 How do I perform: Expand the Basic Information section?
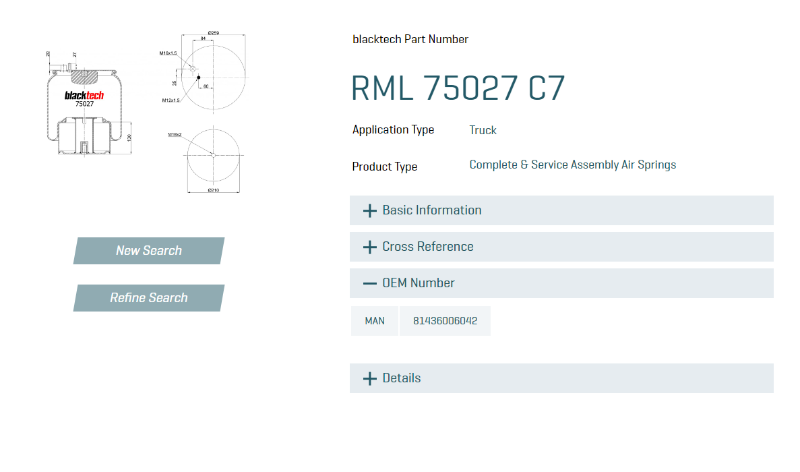tap(562, 210)
